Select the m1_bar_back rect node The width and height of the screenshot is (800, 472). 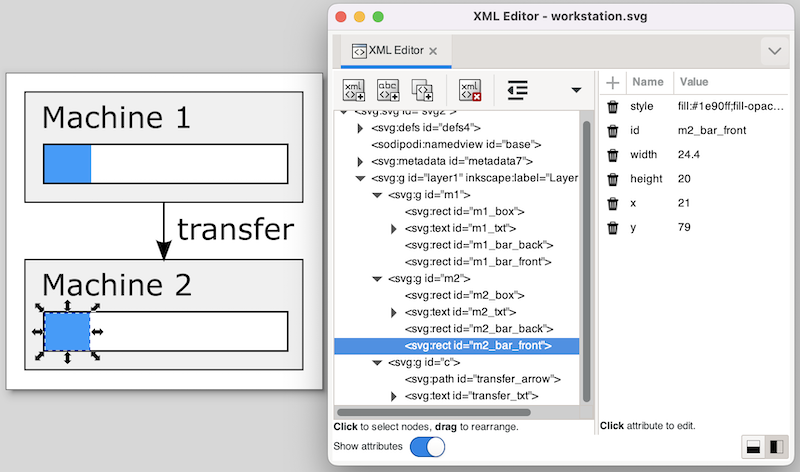tap(479, 245)
